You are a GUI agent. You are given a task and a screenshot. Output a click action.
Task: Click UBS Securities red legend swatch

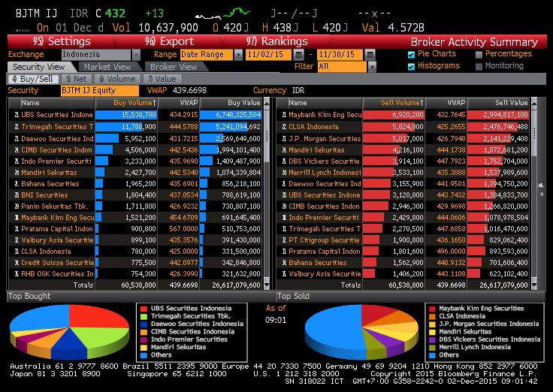[144, 308]
